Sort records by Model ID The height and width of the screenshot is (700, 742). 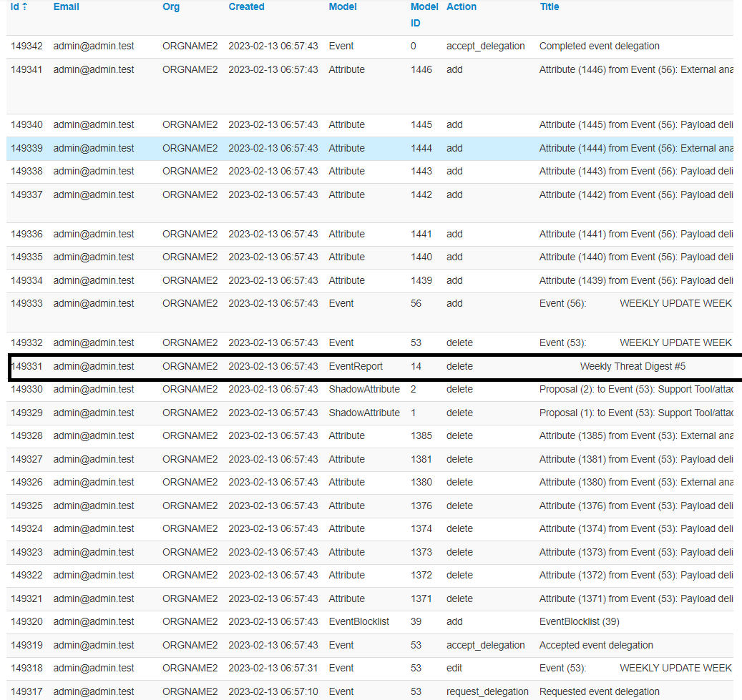coord(424,14)
